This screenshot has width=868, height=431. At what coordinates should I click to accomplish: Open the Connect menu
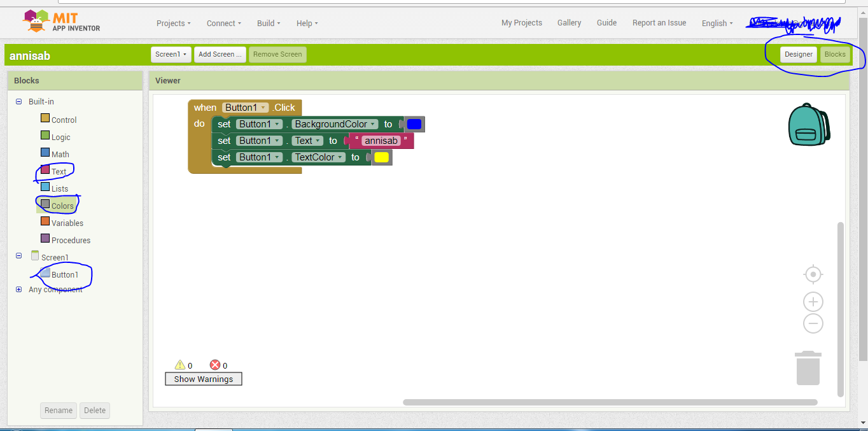pyautogui.click(x=223, y=23)
